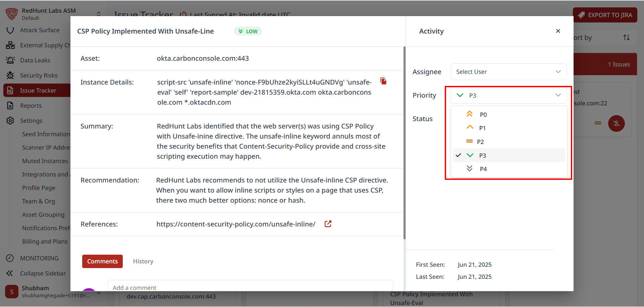The height and width of the screenshot is (307, 644).
Task: Switch to the Comments tab
Action: click(x=102, y=261)
